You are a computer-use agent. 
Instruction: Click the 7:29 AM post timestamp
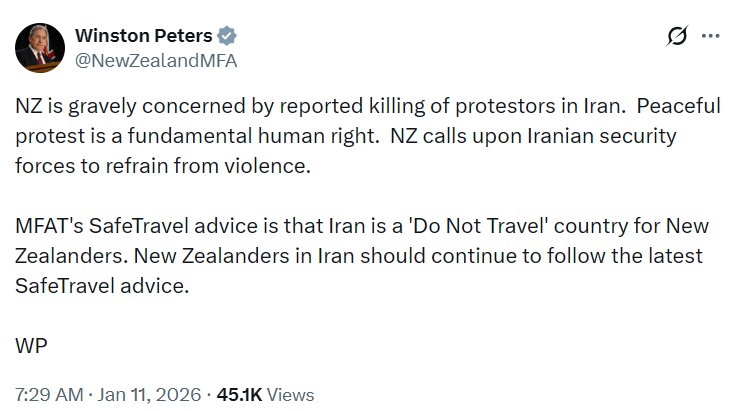coord(50,394)
